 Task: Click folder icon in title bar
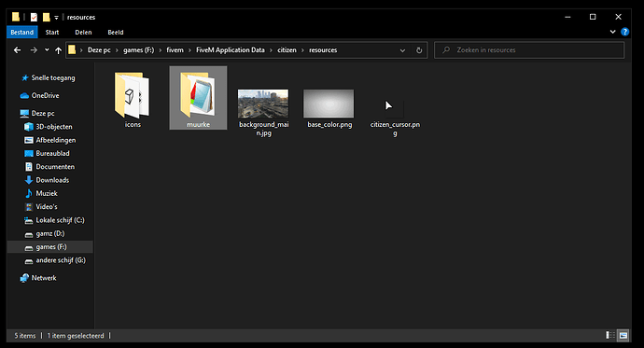point(16,17)
